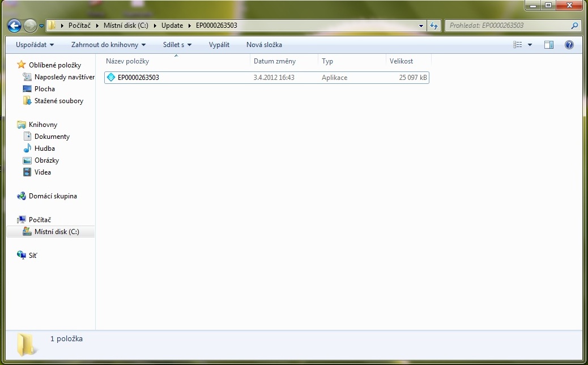The height and width of the screenshot is (365, 588).
Task: Open recent pages dropdown beside Forward button
Action: click(41, 26)
